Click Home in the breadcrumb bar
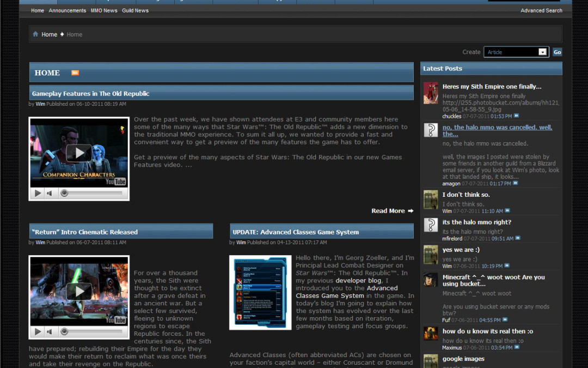 tap(49, 34)
